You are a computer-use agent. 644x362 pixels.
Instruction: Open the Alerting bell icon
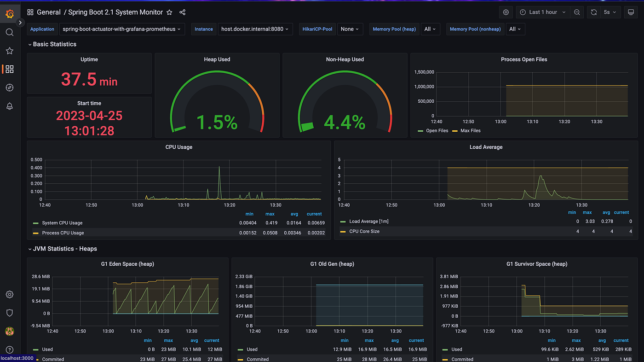[x=9, y=106]
